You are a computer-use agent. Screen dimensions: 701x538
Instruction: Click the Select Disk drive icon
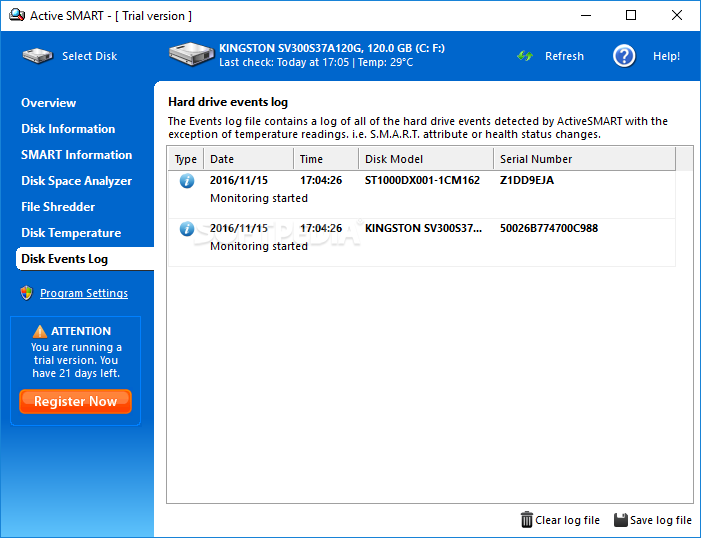[x=38, y=56]
